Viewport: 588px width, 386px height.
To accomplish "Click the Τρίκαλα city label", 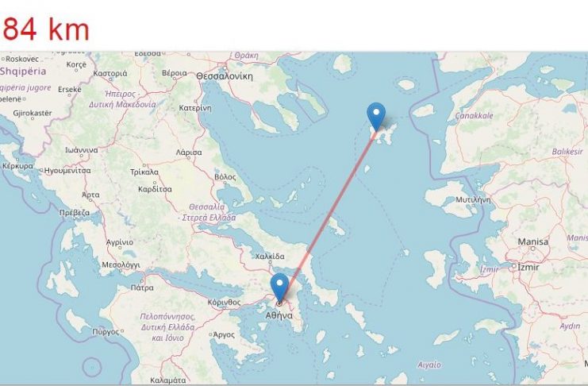I will tap(144, 172).
